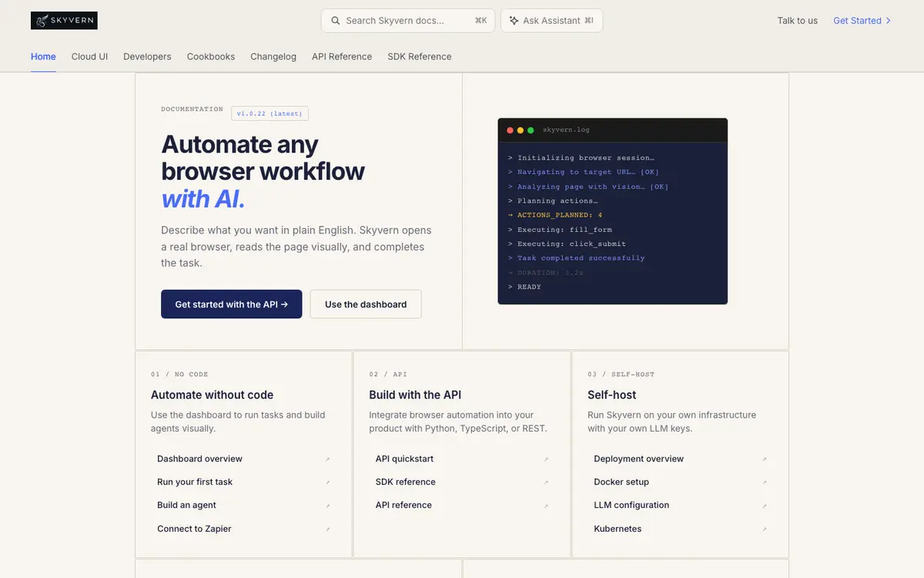Image resolution: width=924 pixels, height=578 pixels.
Task: Click arrow icon beside Run your first task
Action: [x=327, y=482]
